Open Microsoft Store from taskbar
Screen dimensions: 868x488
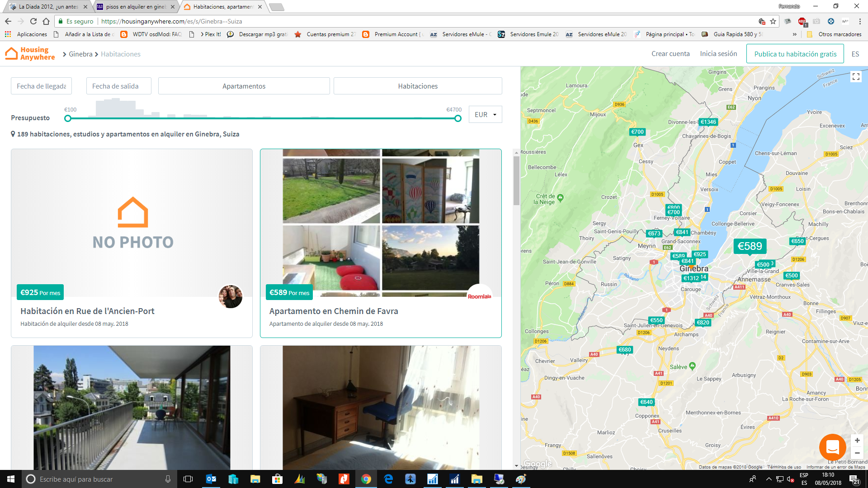tap(278, 479)
